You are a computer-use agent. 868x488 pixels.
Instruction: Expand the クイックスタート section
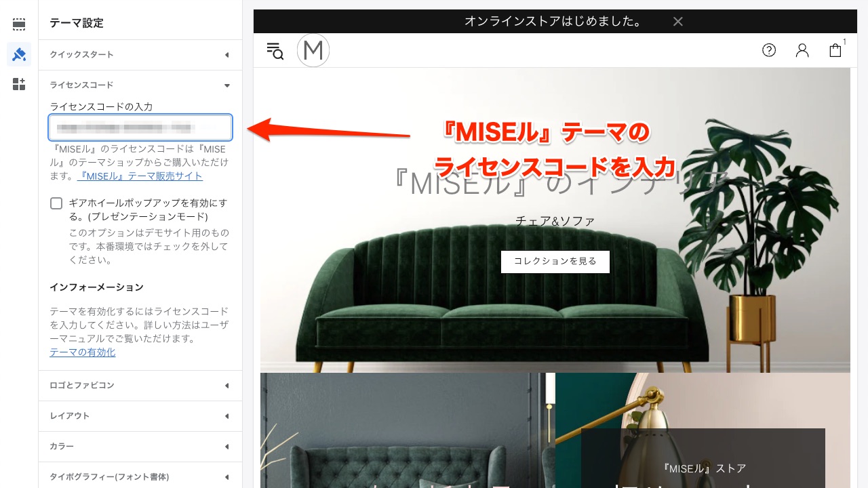(140, 55)
